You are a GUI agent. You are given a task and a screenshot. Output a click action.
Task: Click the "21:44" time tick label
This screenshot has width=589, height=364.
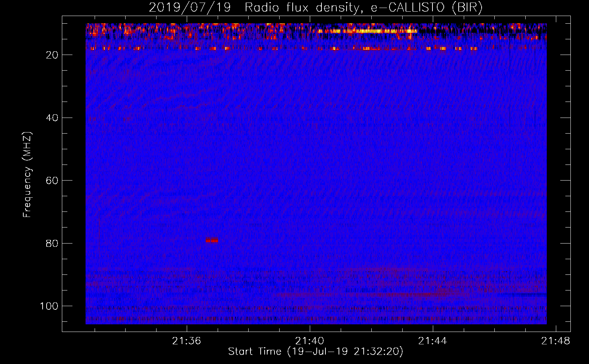[x=432, y=341]
